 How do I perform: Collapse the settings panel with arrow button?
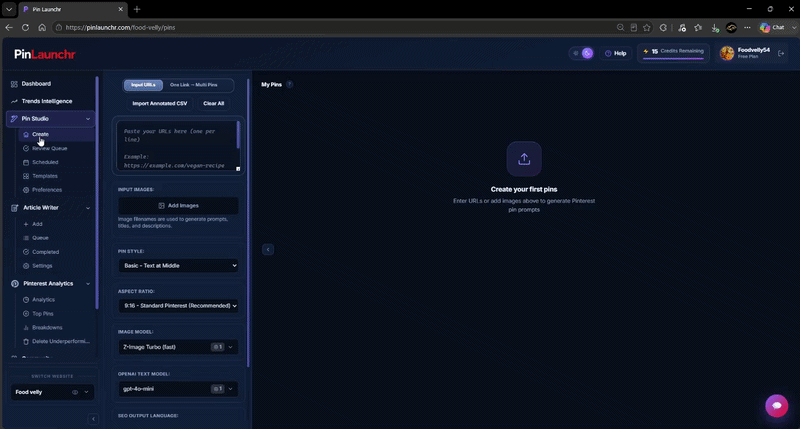point(268,249)
